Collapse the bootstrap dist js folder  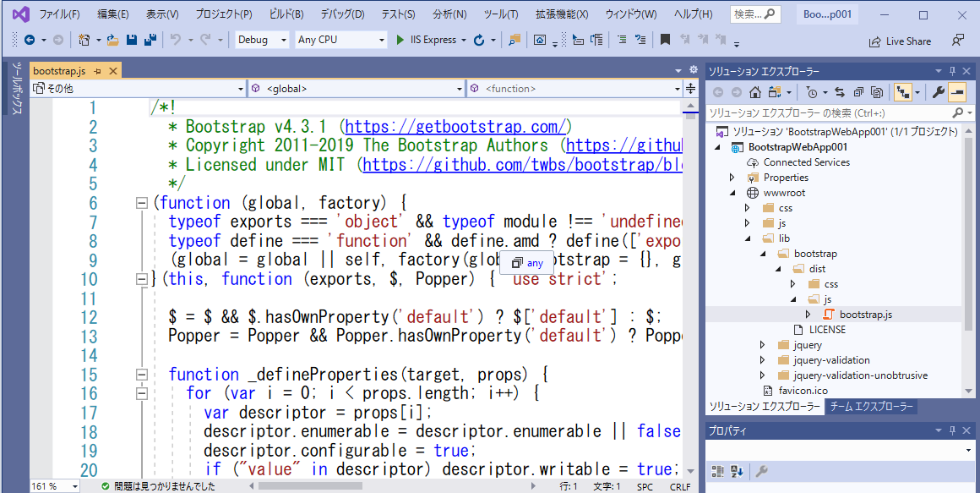[x=792, y=299]
